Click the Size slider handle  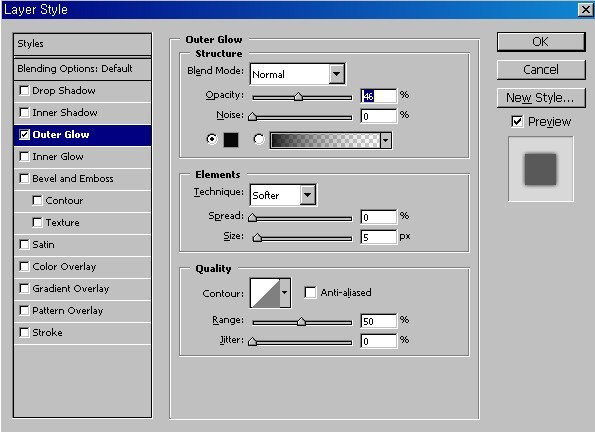pyautogui.click(x=257, y=238)
